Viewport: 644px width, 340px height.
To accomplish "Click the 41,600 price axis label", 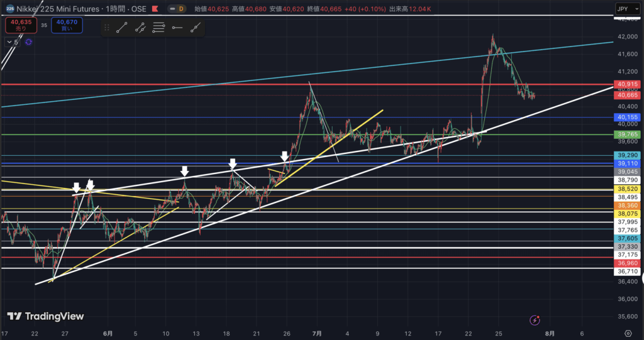I will point(627,54).
